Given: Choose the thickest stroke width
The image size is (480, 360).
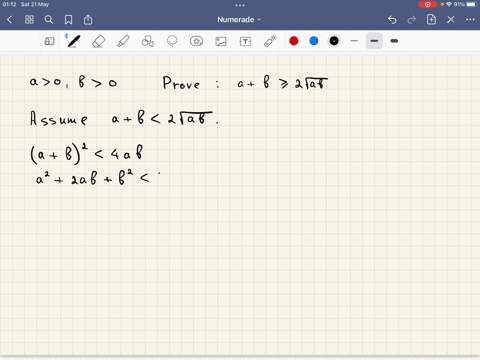Looking at the screenshot, I should [x=394, y=41].
